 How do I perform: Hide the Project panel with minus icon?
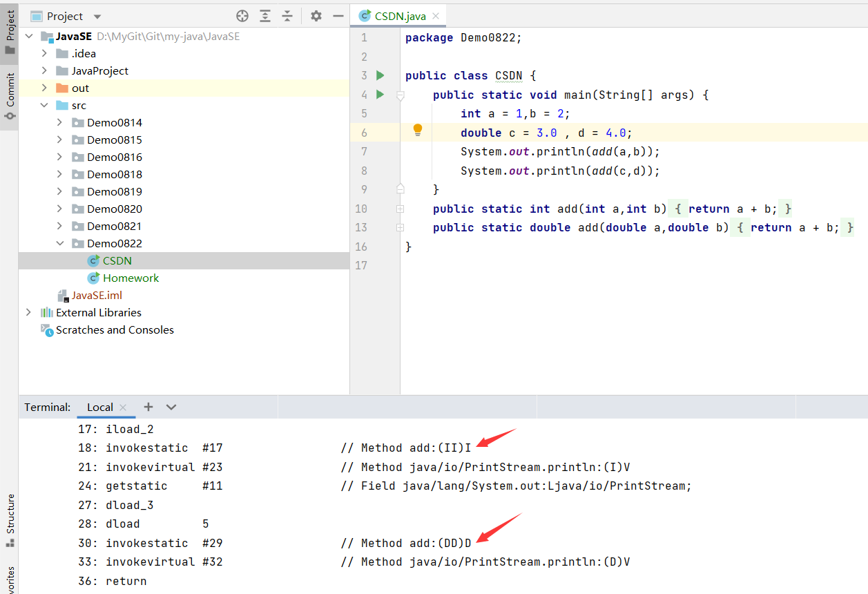pos(338,16)
